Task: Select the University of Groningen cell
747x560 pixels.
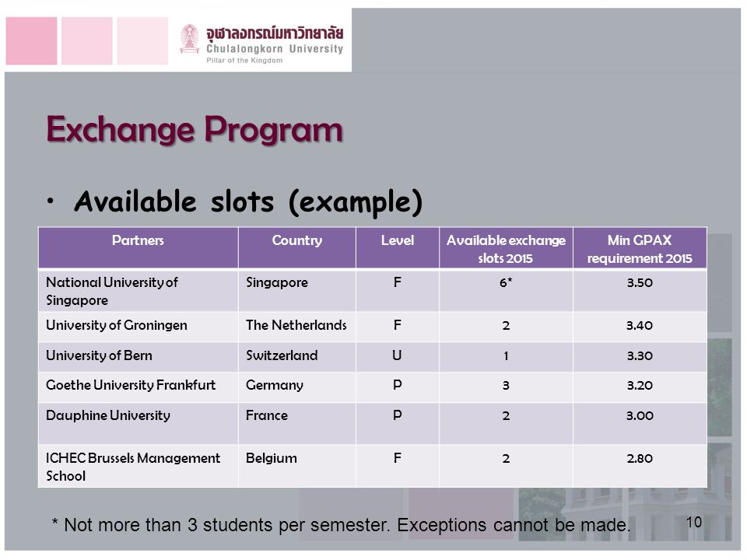Action: [x=139, y=327]
